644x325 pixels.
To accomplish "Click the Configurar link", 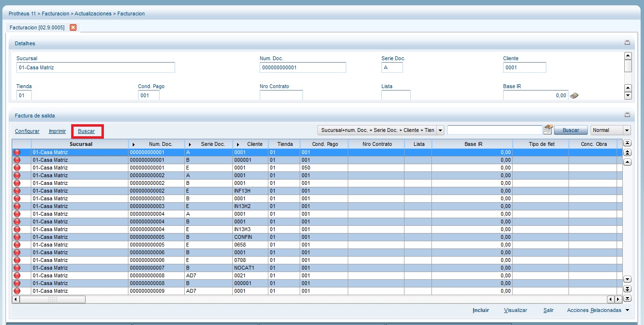I will (27, 131).
